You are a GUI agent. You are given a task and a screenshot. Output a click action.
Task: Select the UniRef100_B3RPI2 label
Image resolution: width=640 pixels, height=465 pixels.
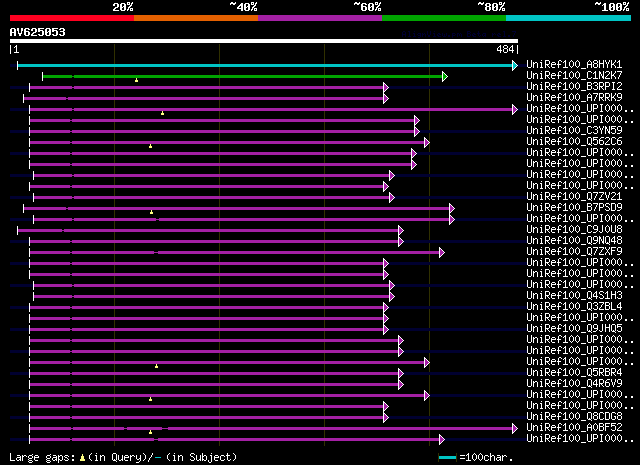574,87
